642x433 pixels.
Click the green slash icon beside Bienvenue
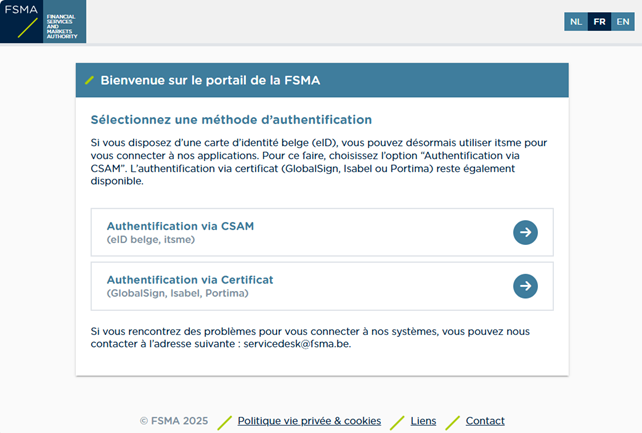90,80
